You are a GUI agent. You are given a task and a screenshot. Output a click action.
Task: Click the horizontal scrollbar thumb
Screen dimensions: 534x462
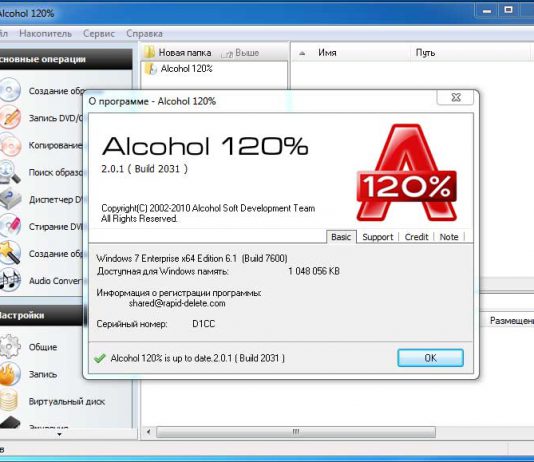tap(296, 432)
